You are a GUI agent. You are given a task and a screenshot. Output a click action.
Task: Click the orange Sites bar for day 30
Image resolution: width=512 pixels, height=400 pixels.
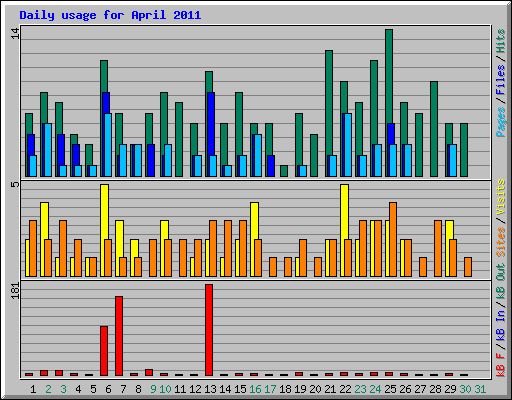(468, 267)
